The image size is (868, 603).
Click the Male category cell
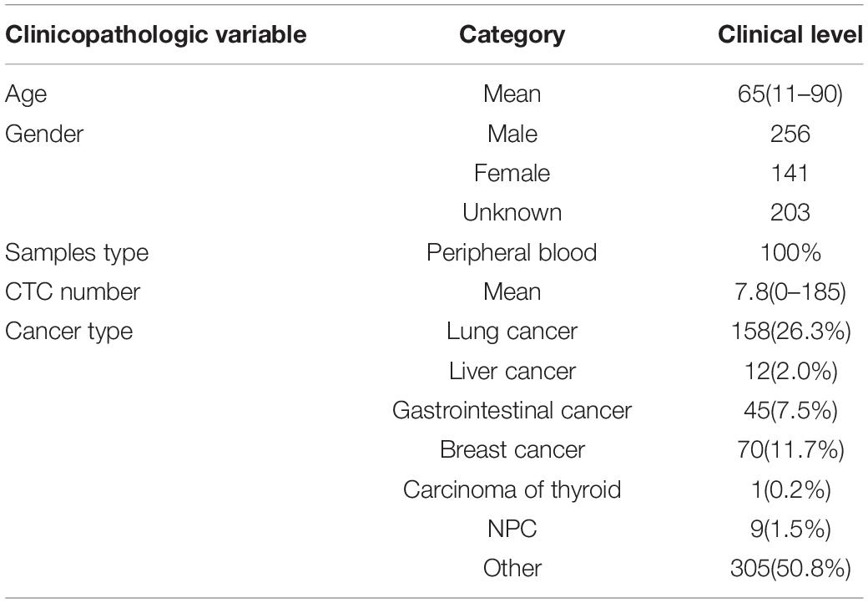(x=512, y=134)
